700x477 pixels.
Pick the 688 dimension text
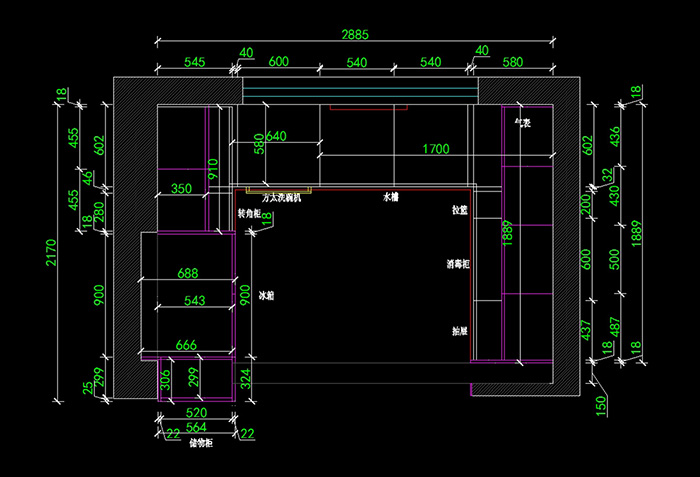(188, 272)
